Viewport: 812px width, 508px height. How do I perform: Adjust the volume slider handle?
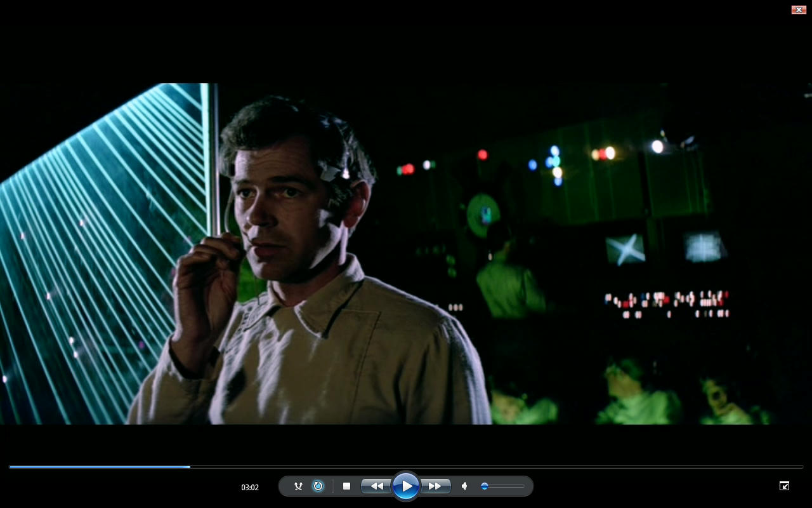(485, 486)
